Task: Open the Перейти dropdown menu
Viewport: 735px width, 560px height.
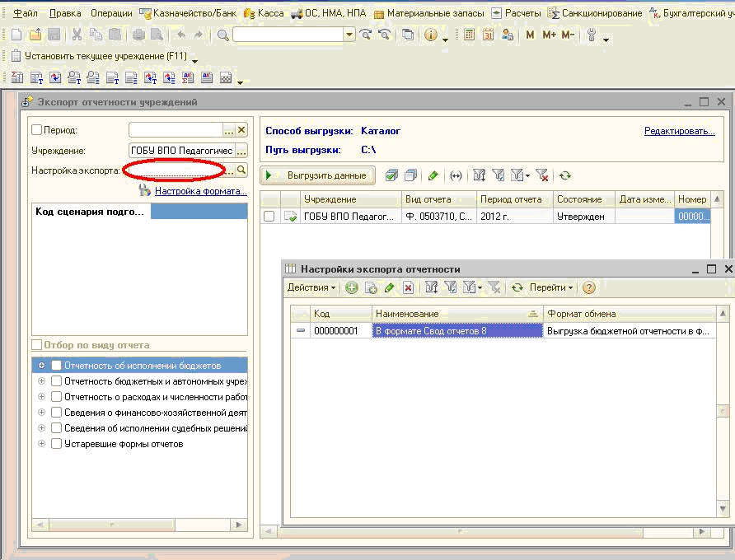Action: pos(551,287)
